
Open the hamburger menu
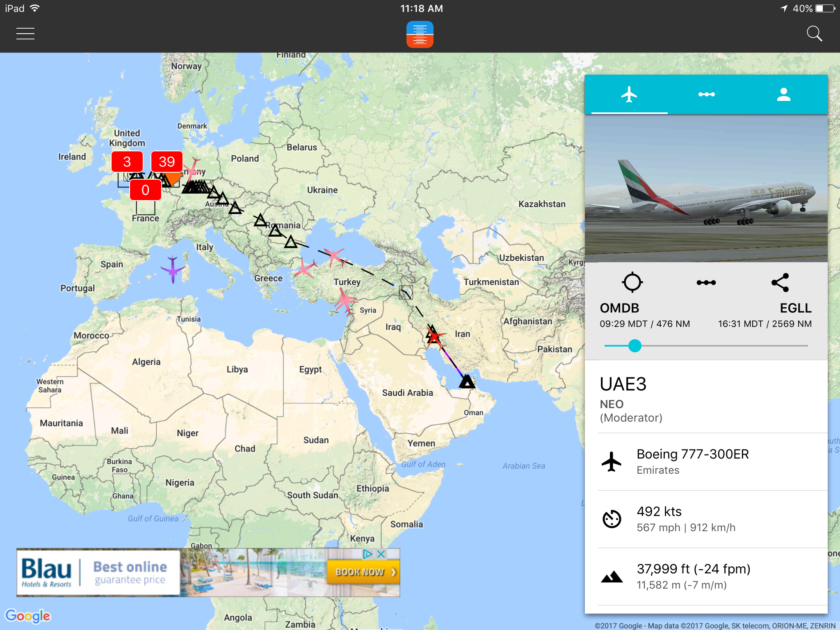coord(25,34)
